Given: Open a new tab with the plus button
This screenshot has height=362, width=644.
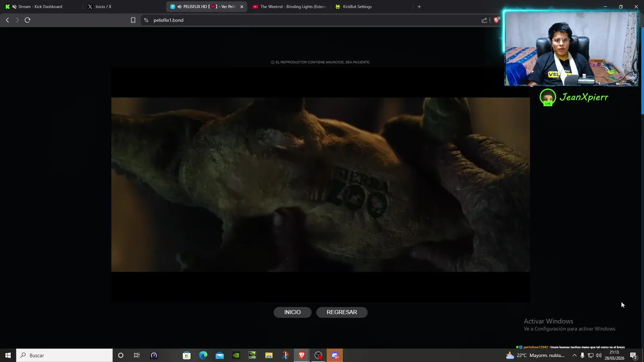Looking at the screenshot, I should (x=419, y=7).
